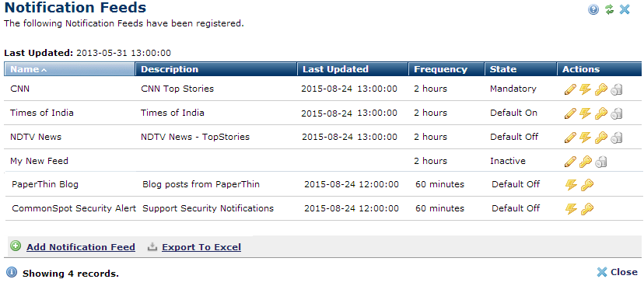644x286 pixels.
Task: Click key icon for CommonSpot Security Alert
Action: 587,209
